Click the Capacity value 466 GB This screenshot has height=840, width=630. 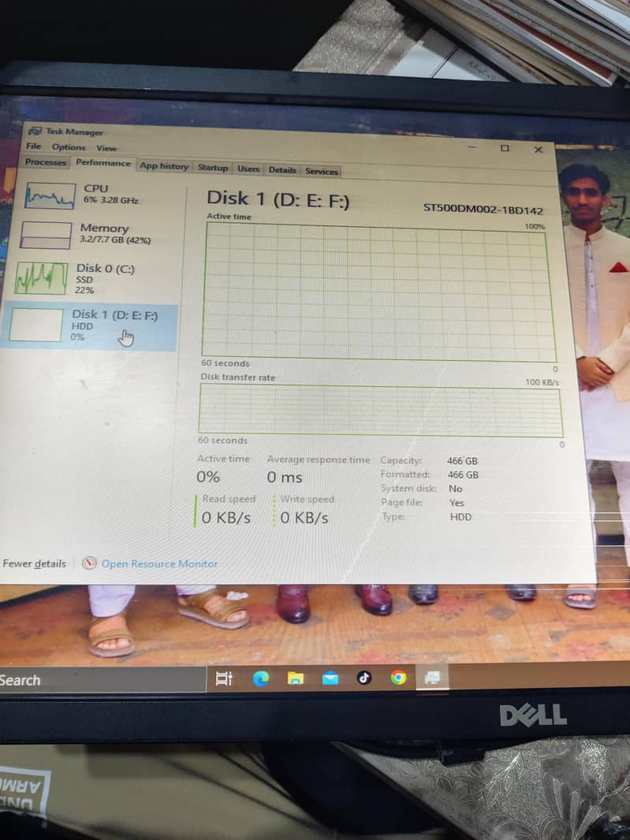tap(462, 461)
